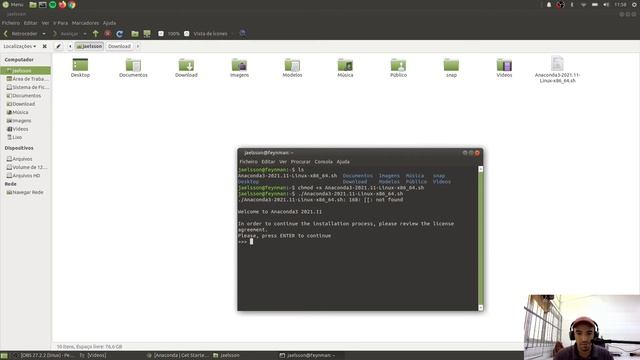Open Spotify from top panel
The width and height of the screenshot is (640, 360).
53,5
